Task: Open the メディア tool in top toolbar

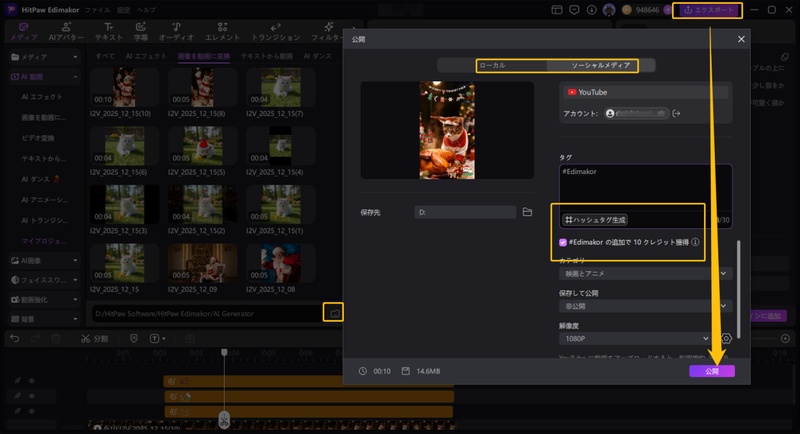Action: pos(24,32)
